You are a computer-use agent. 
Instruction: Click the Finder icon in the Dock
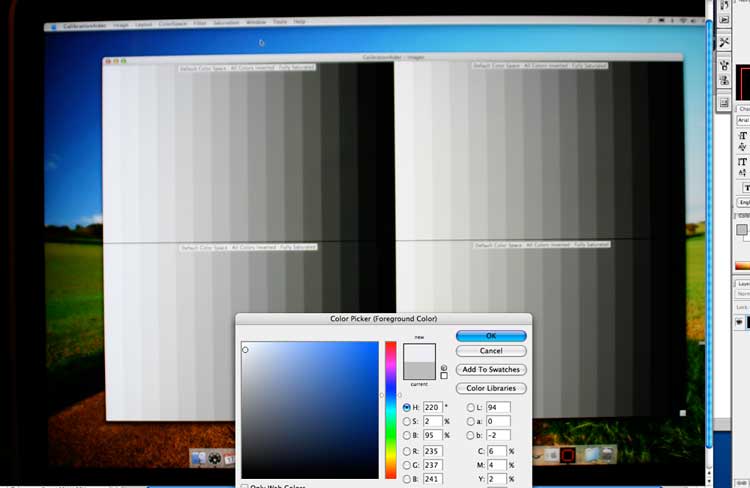click(x=199, y=458)
